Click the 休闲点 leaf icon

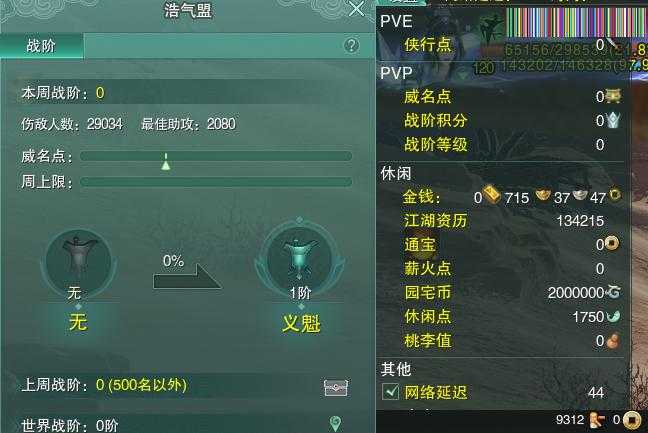click(x=613, y=316)
